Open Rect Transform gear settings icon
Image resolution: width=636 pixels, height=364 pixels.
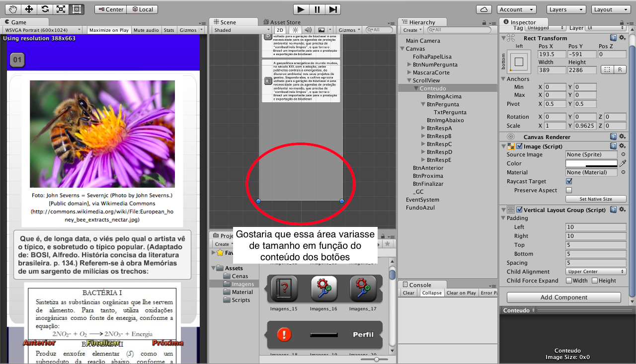click(622, 38)
